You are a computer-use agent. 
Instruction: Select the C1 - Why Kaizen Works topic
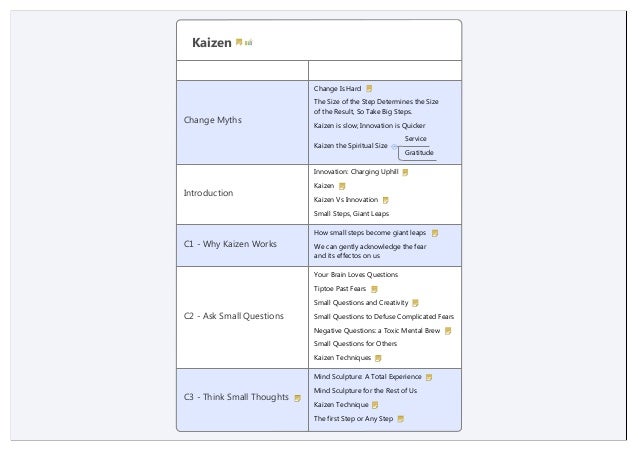tap(243, 245)
